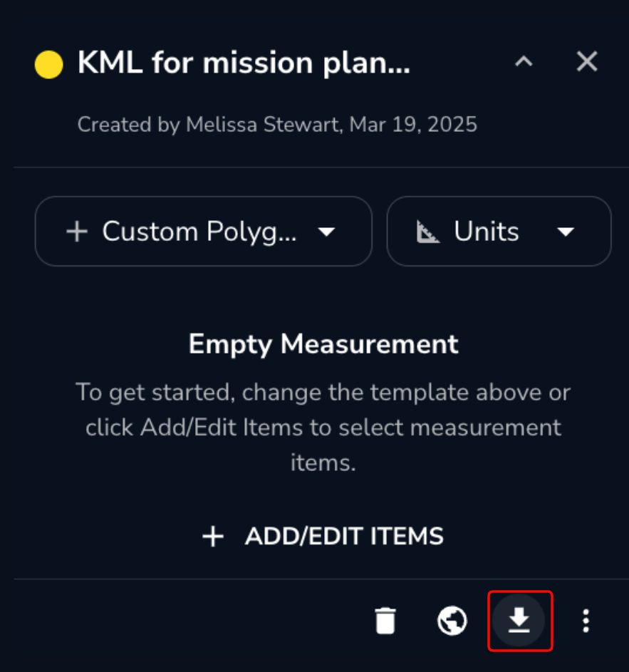The width and height of the screenshot is (629, 672).
Task: Delete the measurement with the trash icon
Action: pos(385,621)
